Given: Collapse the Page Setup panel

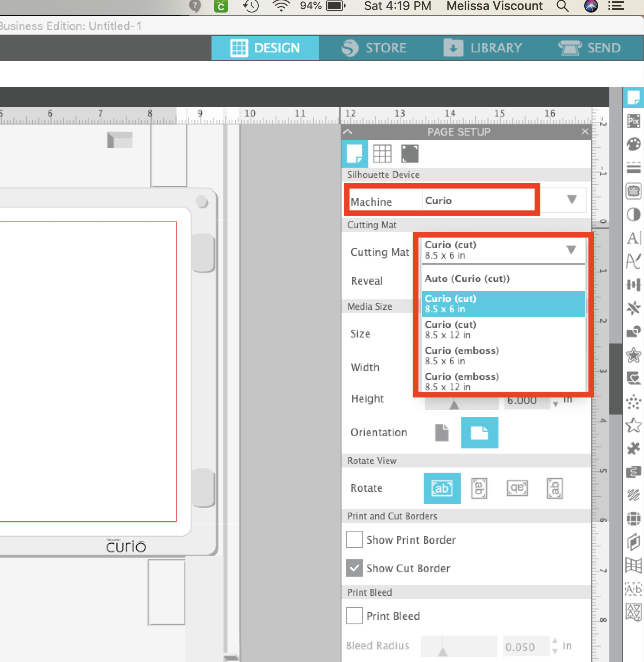Looking at the screenshot, I should 348,131.
